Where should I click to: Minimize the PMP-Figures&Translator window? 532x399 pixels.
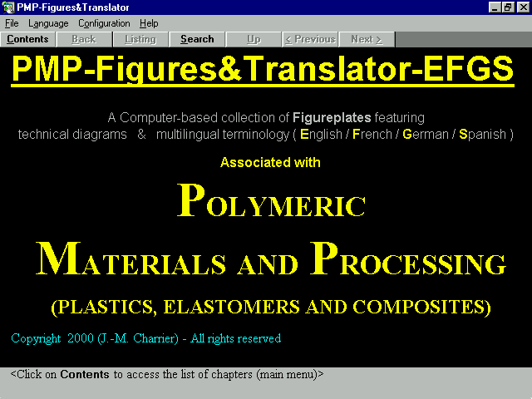(495, 7)
